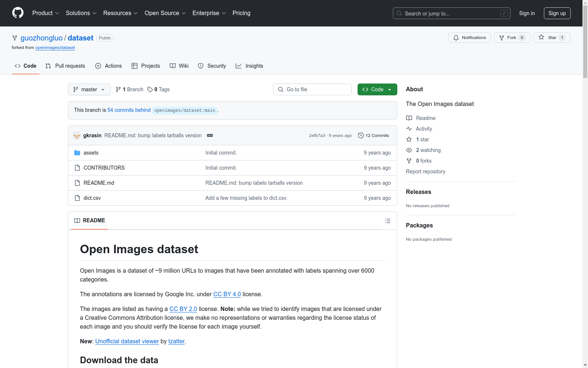Open the Insights tab
This screenshot has width=588, height=368.
[x=250, y=66]
